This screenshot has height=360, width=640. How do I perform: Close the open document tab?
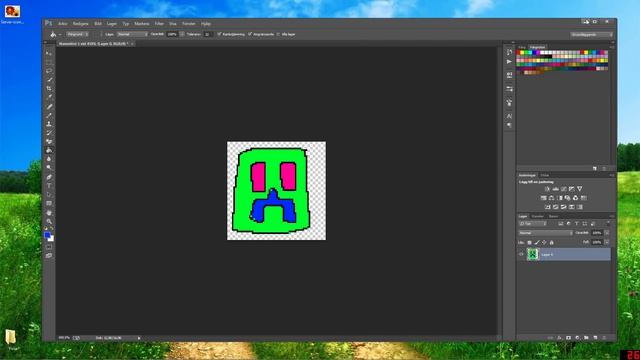(132, 44)
